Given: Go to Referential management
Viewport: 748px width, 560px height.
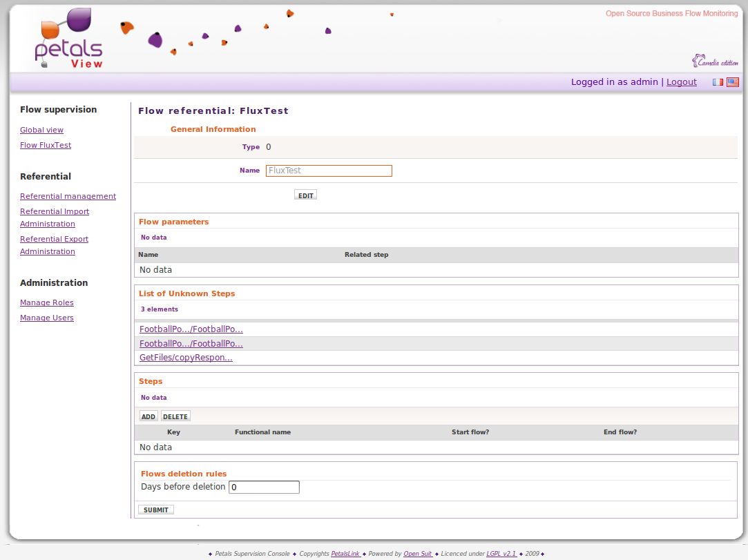Looking at the screenshot, I should point(68,196).
